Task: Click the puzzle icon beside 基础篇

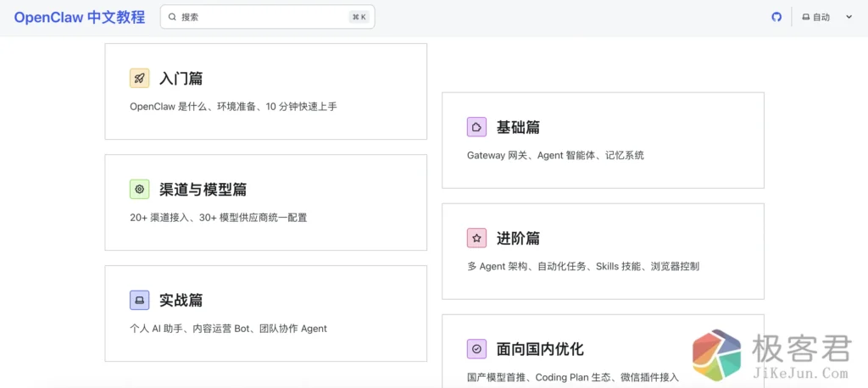Action: 476,127
